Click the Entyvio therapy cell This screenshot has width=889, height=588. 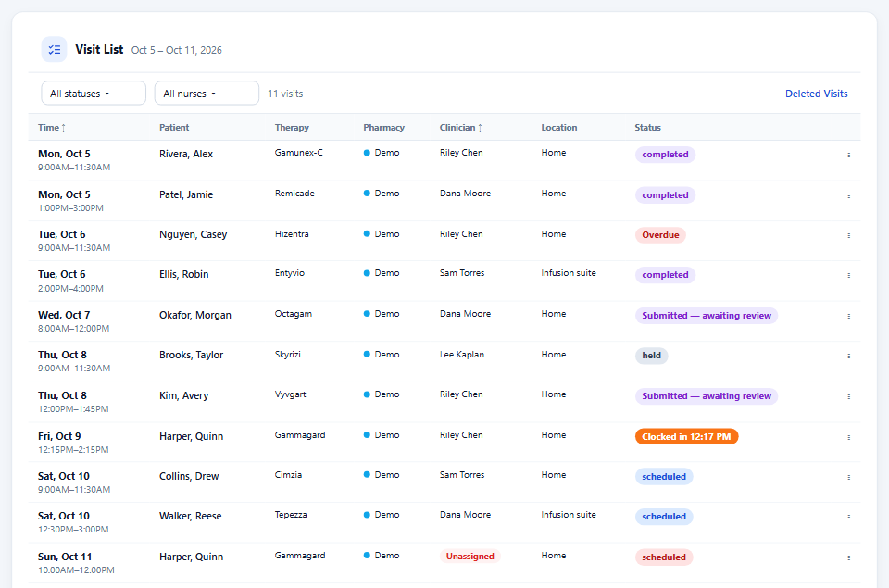(290, 273)
